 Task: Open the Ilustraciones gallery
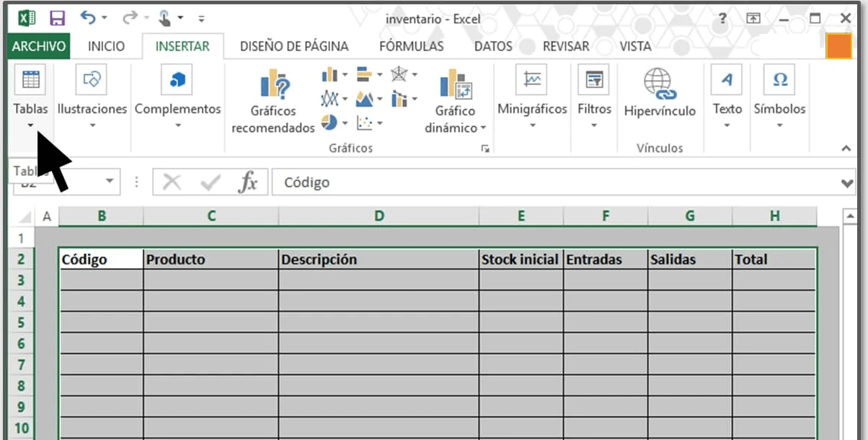pos(92,79)
